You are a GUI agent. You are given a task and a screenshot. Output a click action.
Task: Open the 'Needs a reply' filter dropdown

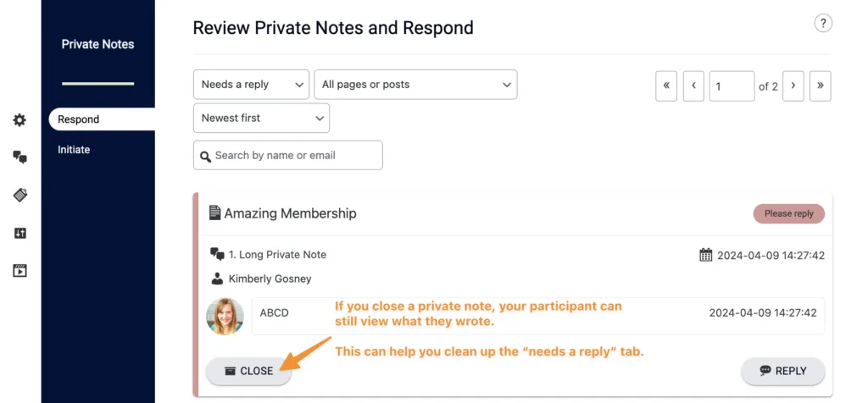pyautogui.click(x=251, y=85)
